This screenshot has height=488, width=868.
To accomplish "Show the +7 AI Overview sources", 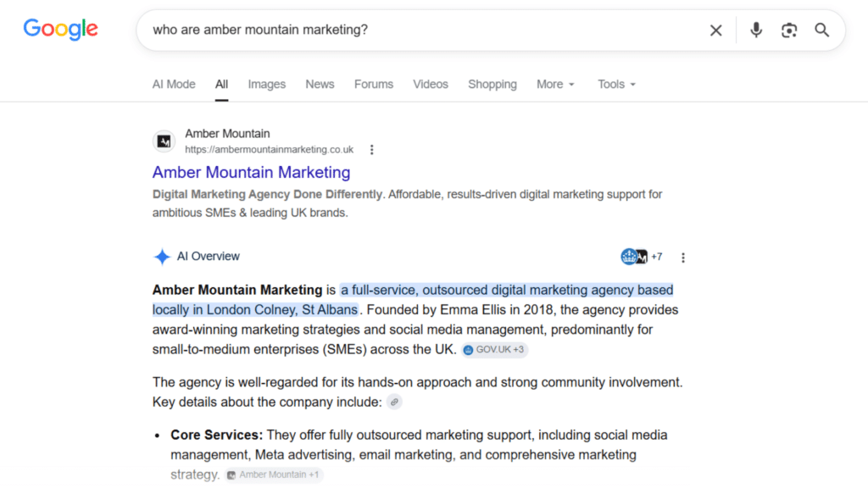I will pyautogui.click(x=642, y=257).
